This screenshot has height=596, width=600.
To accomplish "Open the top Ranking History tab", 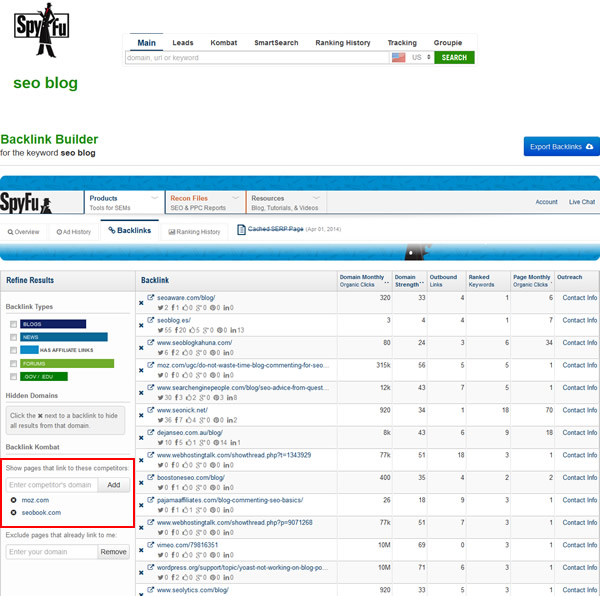I will coord(343,42).
